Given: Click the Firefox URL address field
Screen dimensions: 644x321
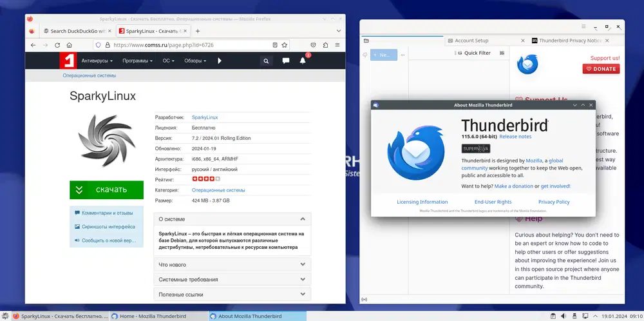Looking at the screenshot, I should (x=191, y=45).
